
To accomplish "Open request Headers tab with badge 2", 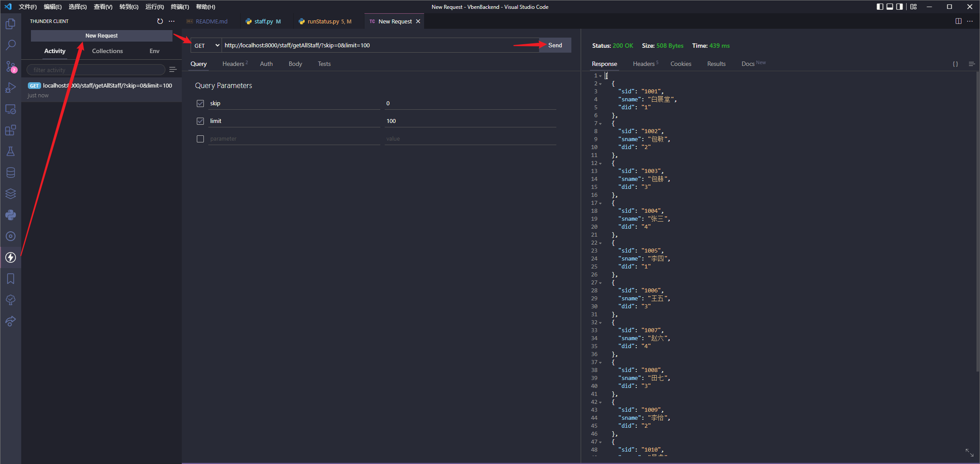I will tap(235, 64).
